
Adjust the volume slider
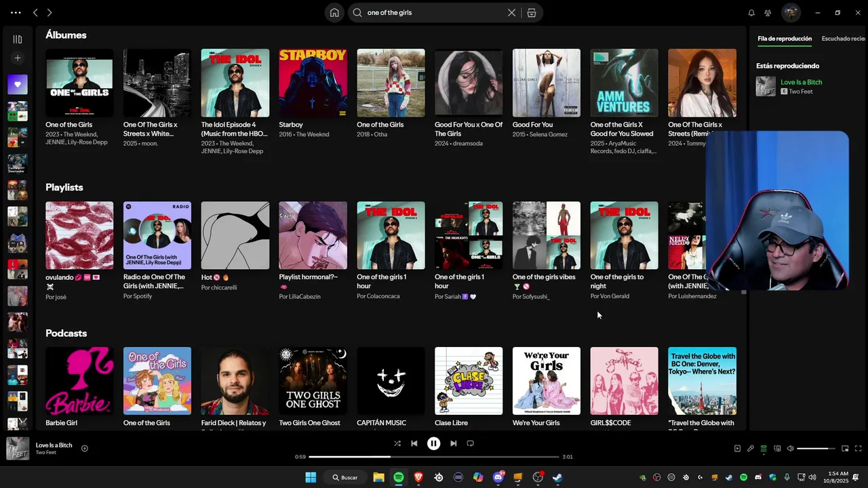816,448
